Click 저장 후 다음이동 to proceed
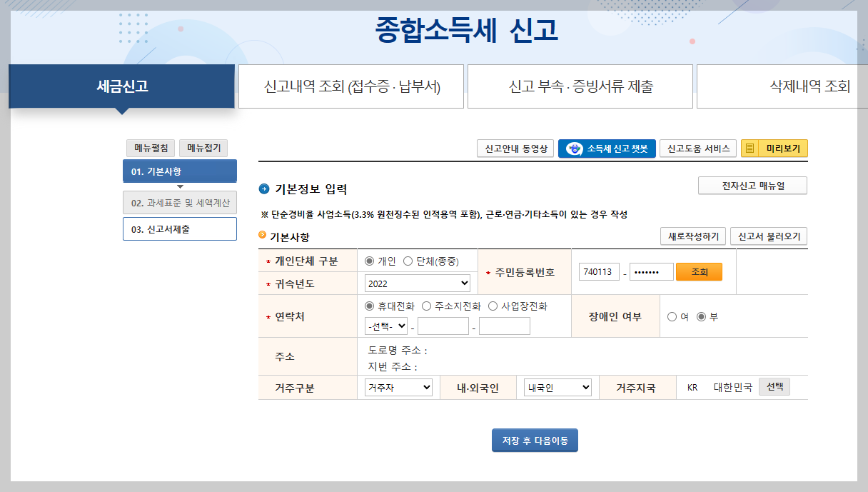The height and width of the screenshot is (492, 868). click(x=535, y=440)
